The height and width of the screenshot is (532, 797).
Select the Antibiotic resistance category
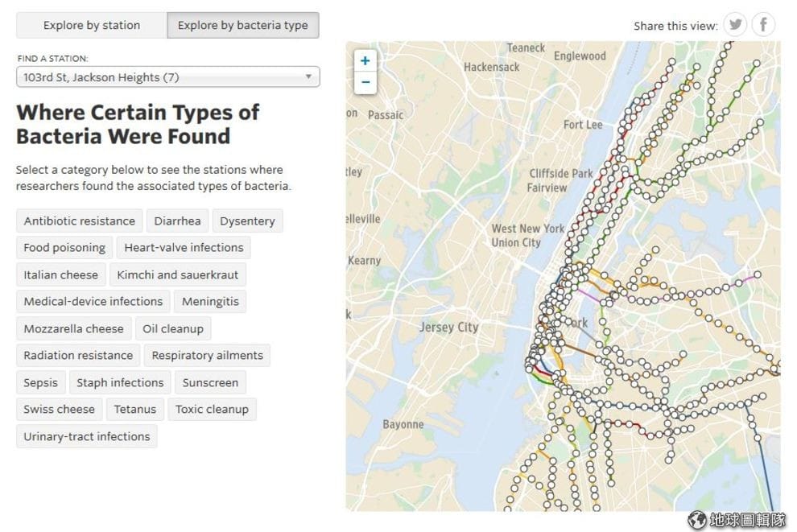click(x=79, y=221)
